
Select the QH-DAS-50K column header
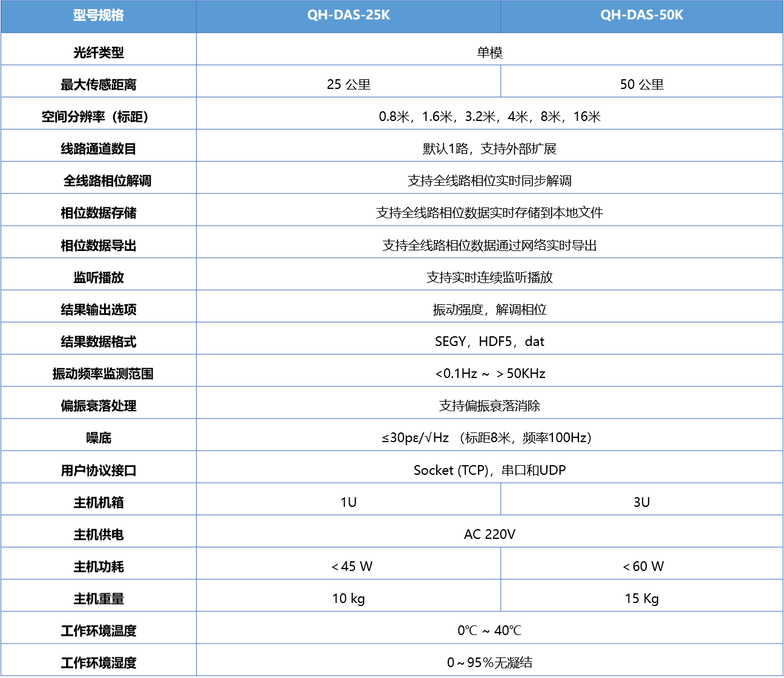[641, 16]
